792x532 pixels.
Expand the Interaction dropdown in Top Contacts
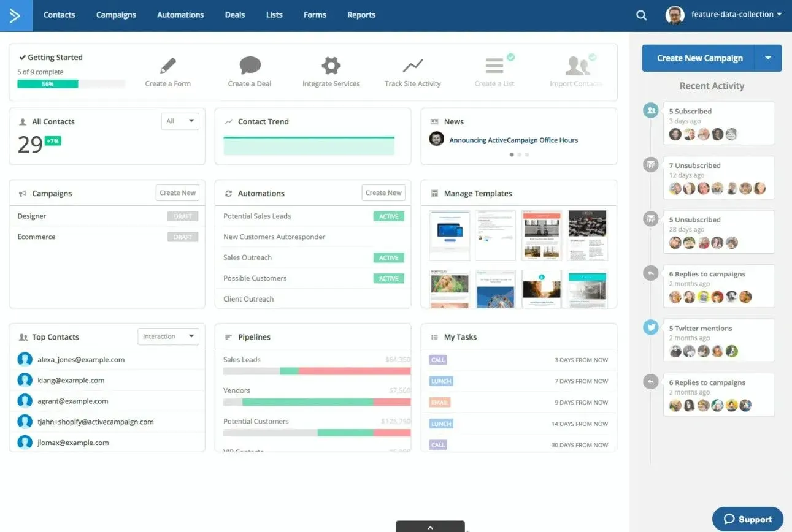tap(168, 336)
